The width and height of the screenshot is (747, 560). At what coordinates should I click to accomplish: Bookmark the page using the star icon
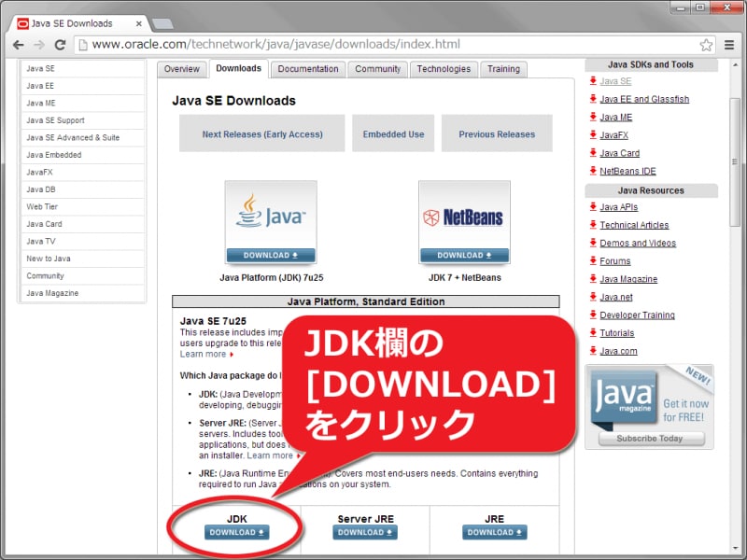[x=707, y=43]
